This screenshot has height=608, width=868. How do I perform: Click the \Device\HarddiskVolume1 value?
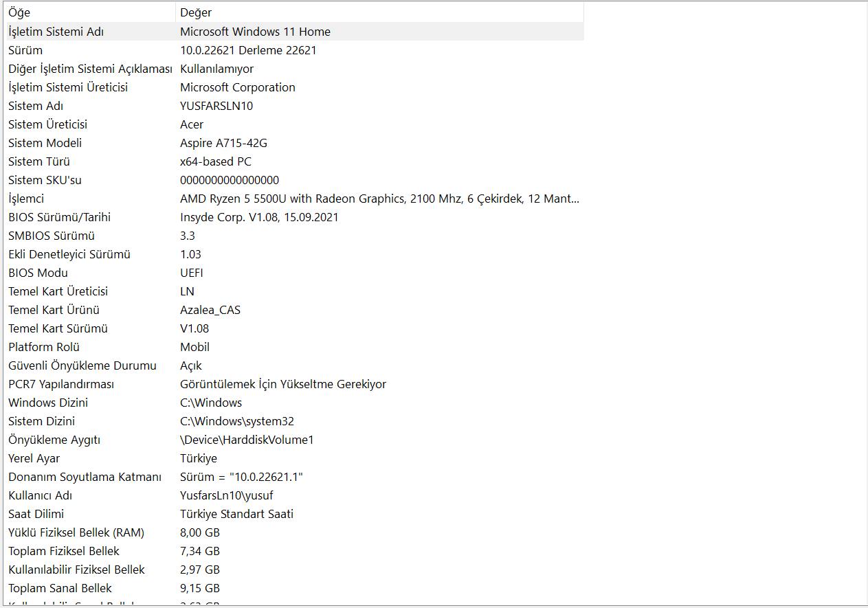(247, 440)
